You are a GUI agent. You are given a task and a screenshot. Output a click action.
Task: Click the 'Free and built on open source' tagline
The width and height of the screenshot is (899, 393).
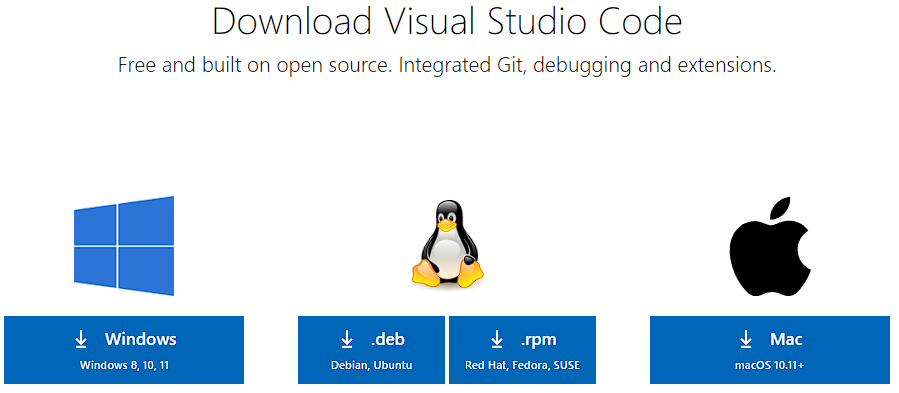(447, 65)
